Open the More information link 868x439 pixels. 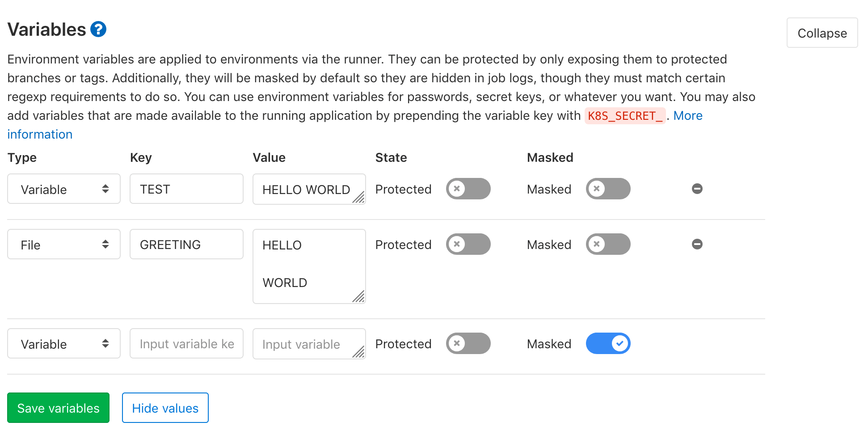click(687, 116)
